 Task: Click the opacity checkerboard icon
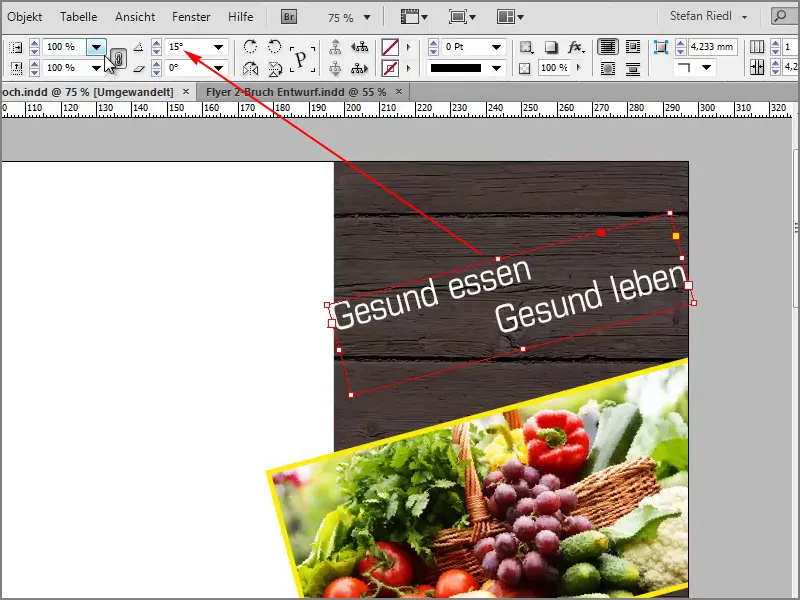[524, 68]
